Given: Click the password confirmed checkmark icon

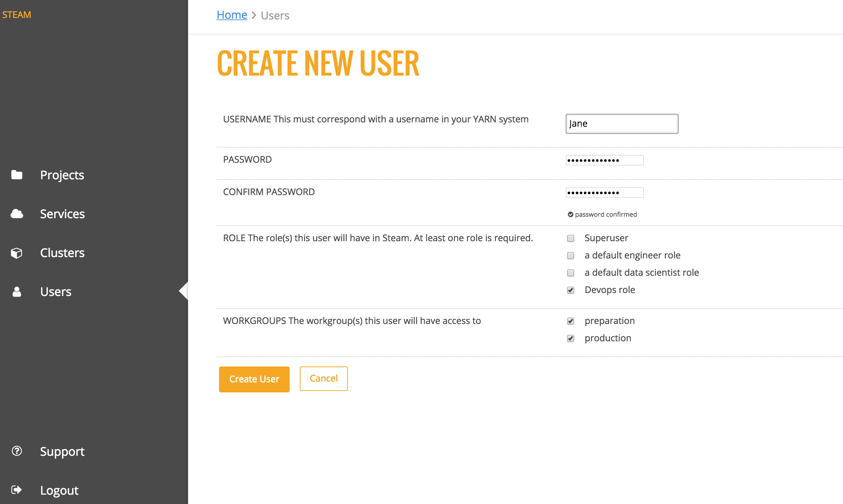Looking at the screenshot, I should pyautogui.click(x=570, y=215).
